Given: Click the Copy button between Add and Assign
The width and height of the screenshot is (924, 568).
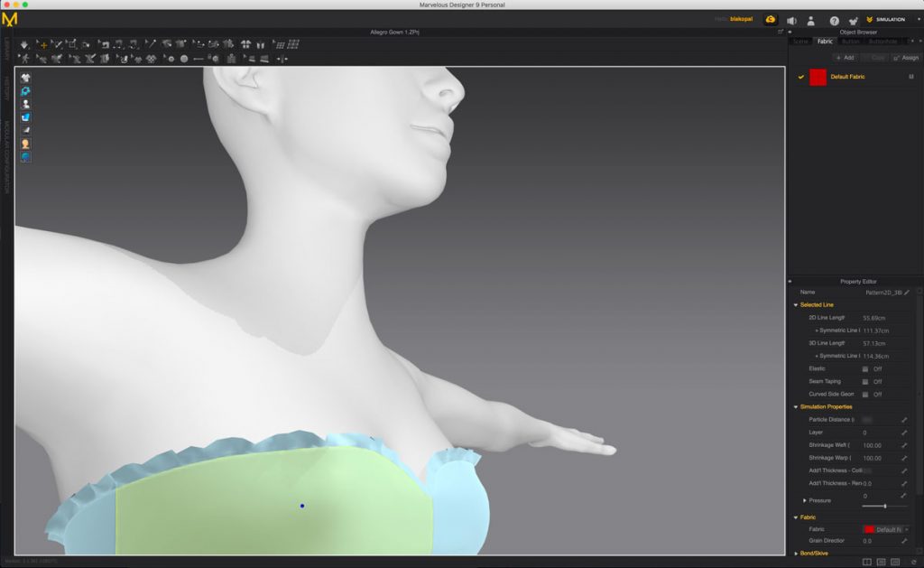Looking at the screenshot, I should click(x=873, y=58).
